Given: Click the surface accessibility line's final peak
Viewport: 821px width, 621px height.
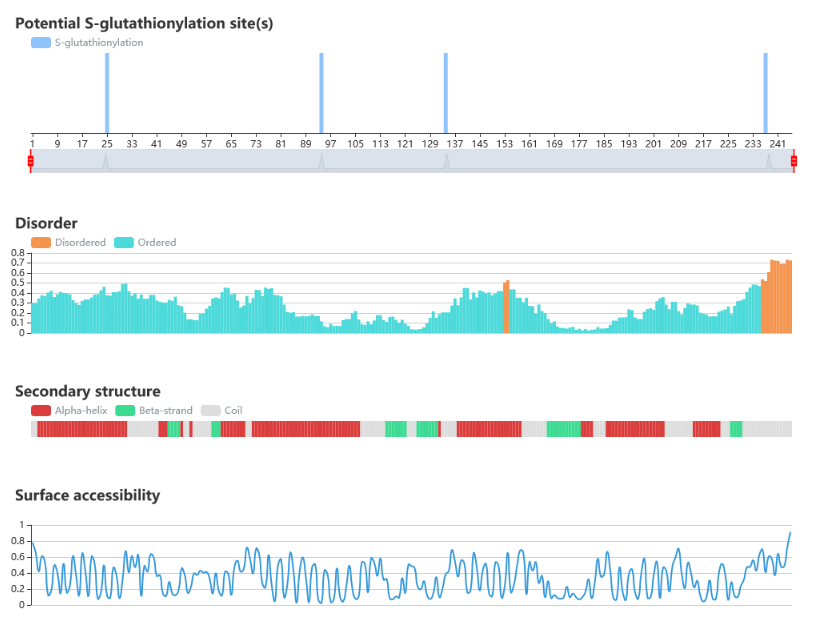Looking at the screenshot, I should (790, 533).
